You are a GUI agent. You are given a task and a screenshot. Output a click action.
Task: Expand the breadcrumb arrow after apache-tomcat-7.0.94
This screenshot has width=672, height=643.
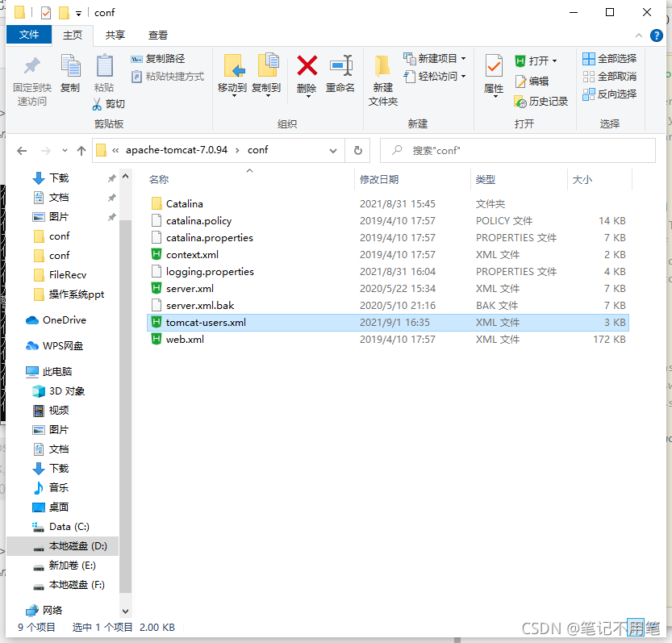[x=237, y=150]
